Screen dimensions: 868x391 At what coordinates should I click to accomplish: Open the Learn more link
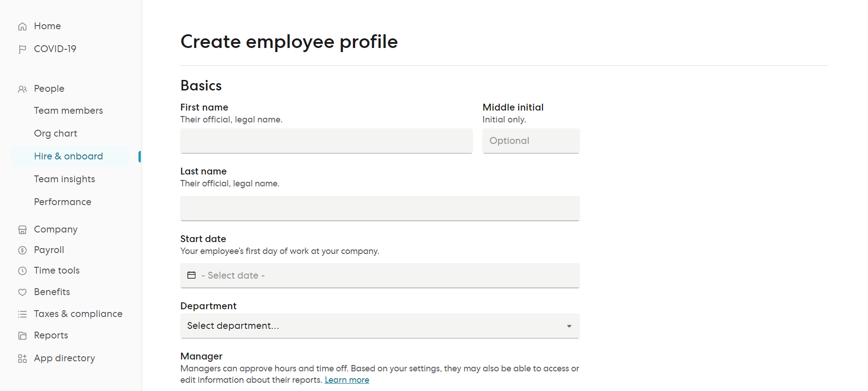pyautogui.click(x=347, y=380)
